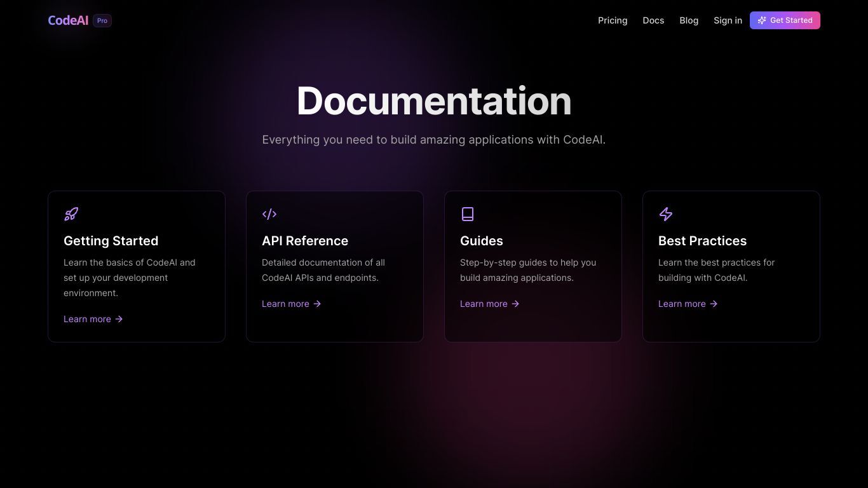868x488 pixels.
Task: Click the Pro badge beside the logo
Action: [102, 20]
